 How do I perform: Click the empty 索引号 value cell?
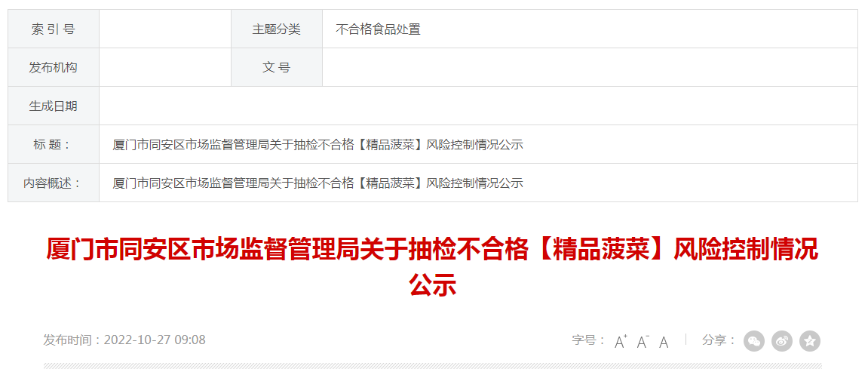tap(165, 29)
